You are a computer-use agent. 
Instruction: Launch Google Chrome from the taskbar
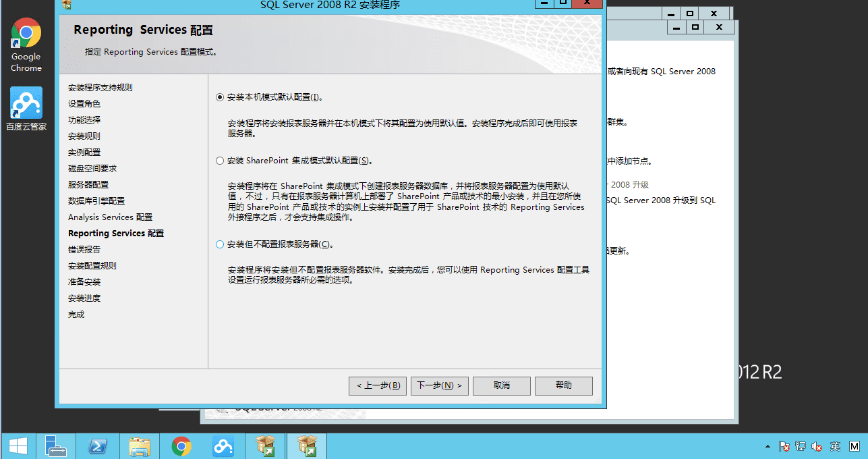click(x=181, y=446)
